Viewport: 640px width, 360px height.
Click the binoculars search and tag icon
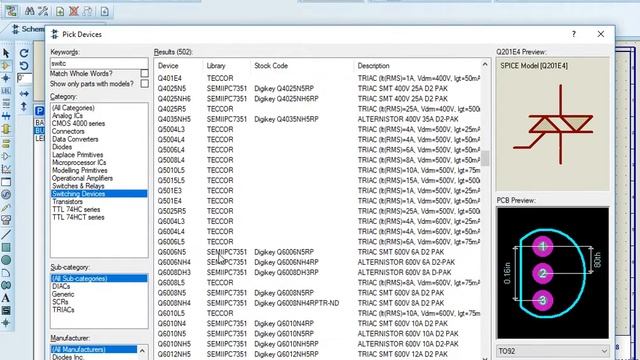tap(29, 11)
